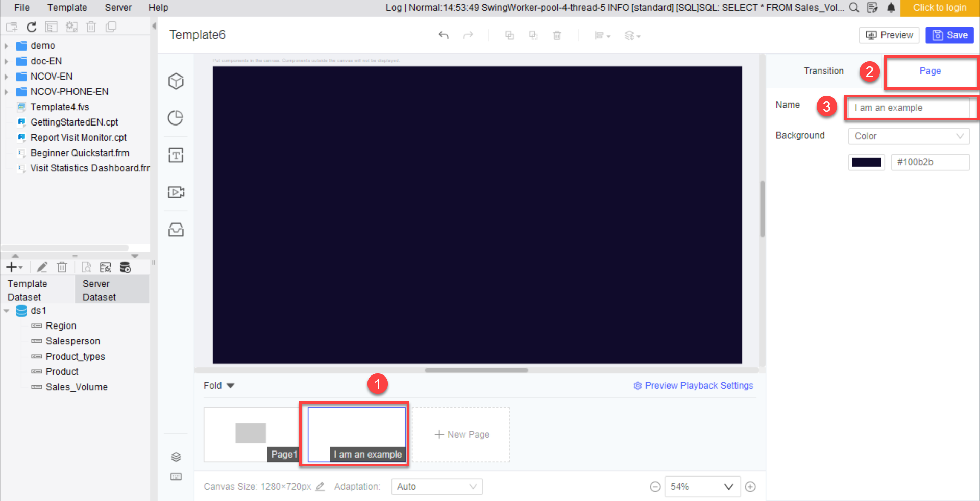Image resolution: width=980 pixels, height=501 pixels.
Task: Click the New Page button
Action: click(461, 434)
